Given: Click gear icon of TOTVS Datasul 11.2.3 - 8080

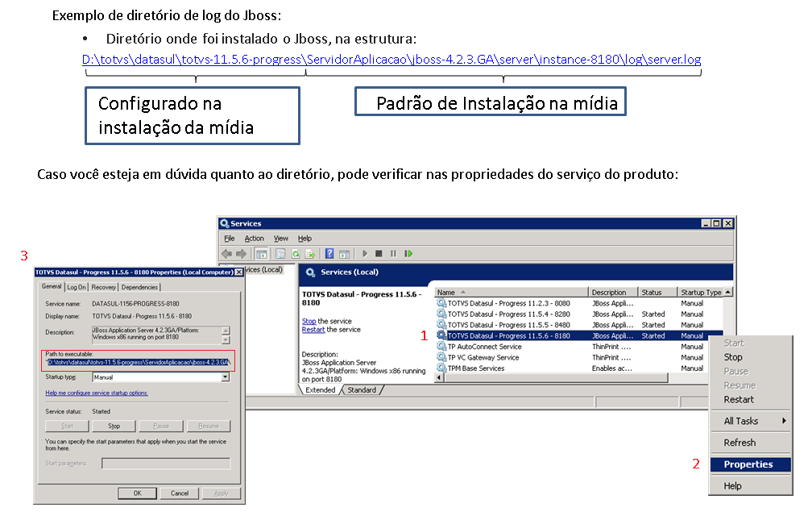Looking at the screenshot, I should coord(441,303).
